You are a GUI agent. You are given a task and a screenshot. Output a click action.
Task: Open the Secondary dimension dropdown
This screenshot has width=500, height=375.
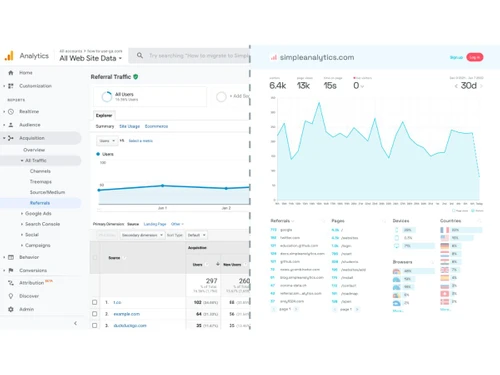(142, 235)
